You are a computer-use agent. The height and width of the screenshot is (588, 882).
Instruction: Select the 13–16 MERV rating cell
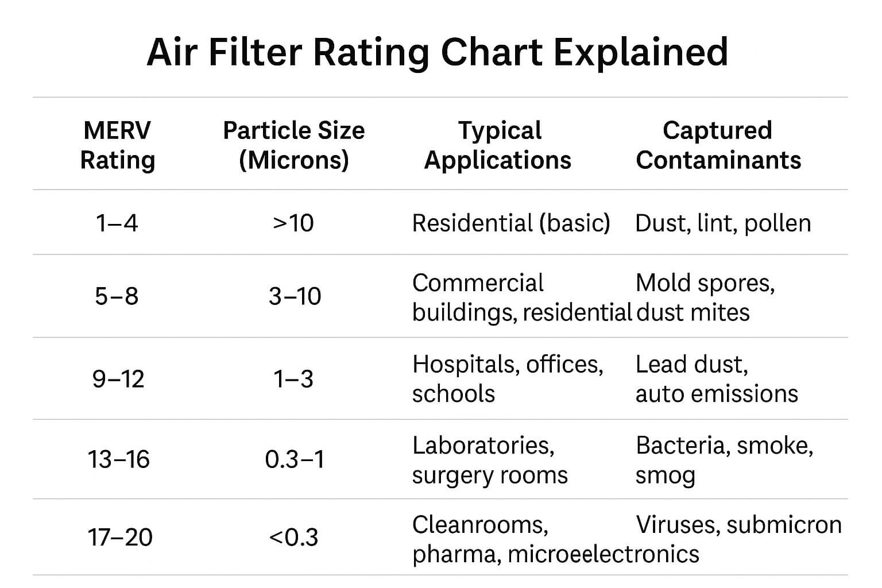(x=119, y=459)
